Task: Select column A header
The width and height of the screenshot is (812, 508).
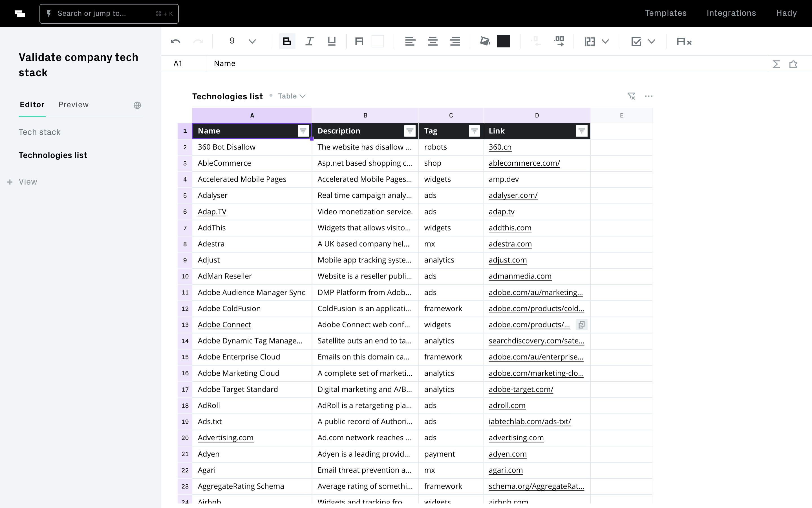Action: pyautogui.click(x=252, y=115)
